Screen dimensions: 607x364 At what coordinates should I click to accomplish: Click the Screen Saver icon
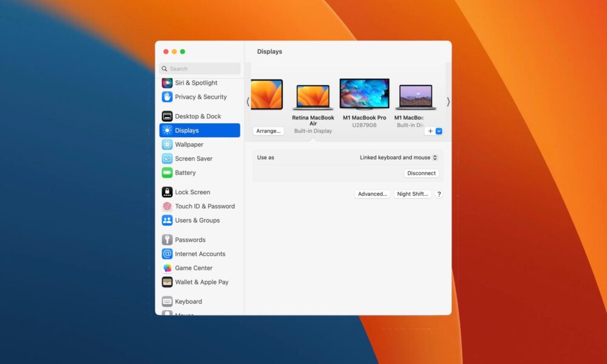[167, 158]
